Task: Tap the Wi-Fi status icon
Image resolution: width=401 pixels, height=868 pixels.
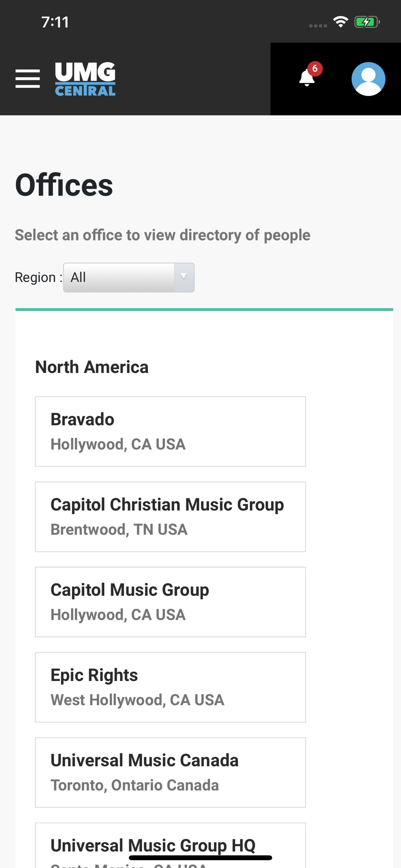Action: (341, 22)
